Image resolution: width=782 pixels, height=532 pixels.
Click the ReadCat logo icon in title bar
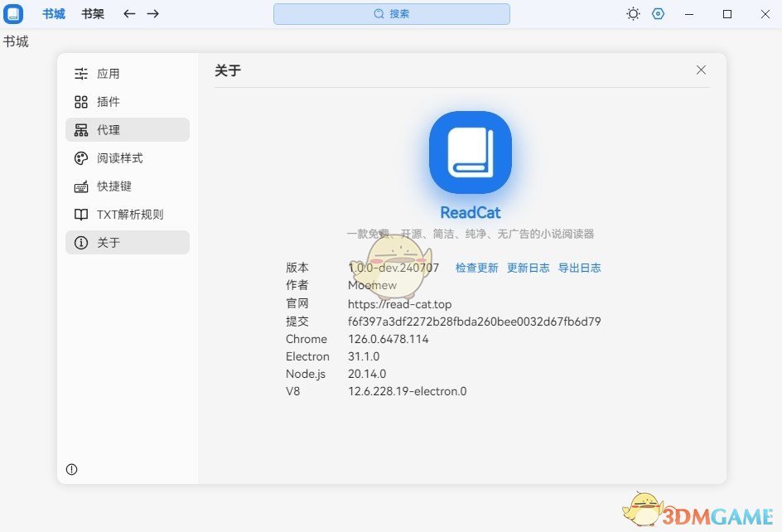[13, 13]
